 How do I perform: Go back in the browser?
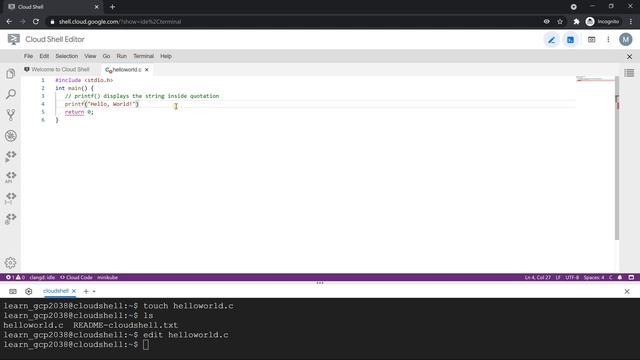[x=9, y=22]
